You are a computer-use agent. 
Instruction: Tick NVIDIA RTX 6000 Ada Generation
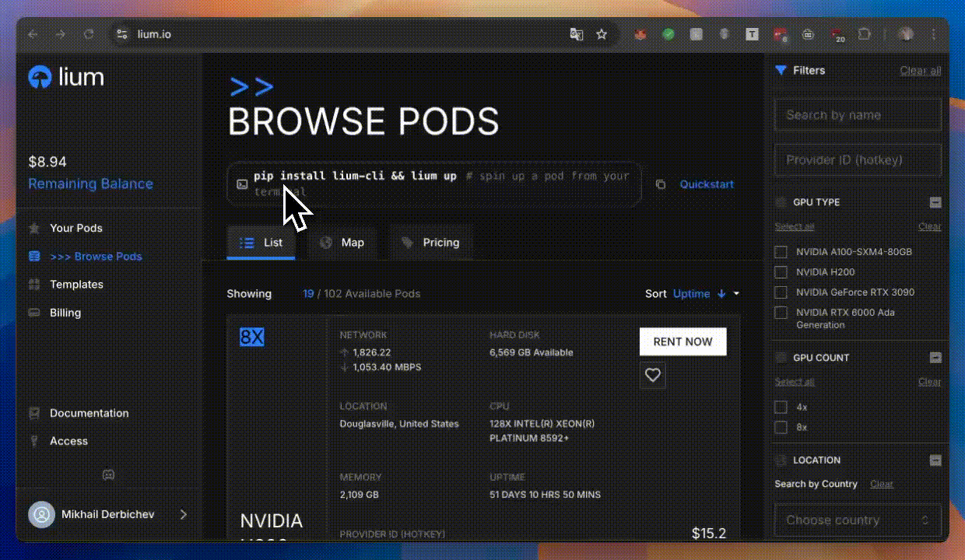781,313
